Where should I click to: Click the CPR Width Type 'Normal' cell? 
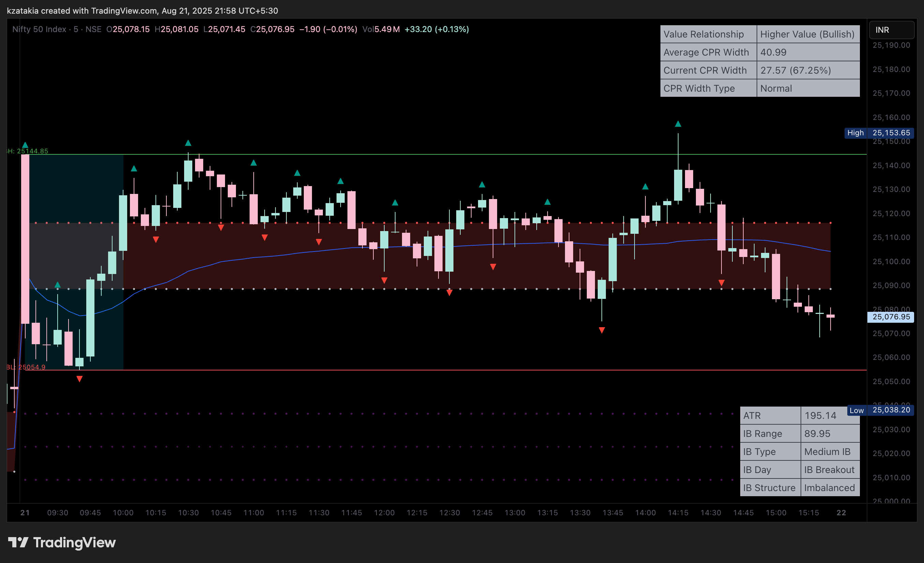(808, 88)
